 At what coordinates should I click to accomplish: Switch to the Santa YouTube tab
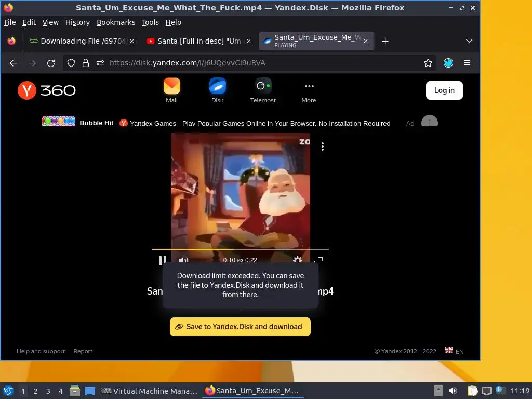pyautogui.click(x=199, y=41)
